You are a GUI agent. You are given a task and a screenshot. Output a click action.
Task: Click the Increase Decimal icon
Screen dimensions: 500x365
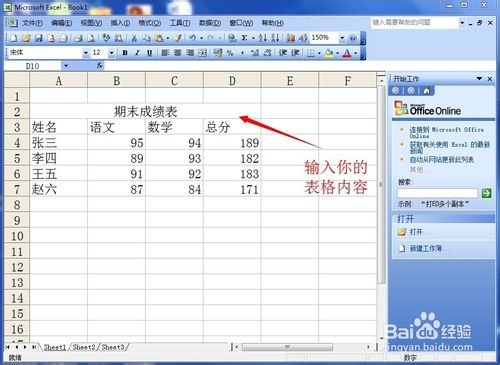coord(255,53)
